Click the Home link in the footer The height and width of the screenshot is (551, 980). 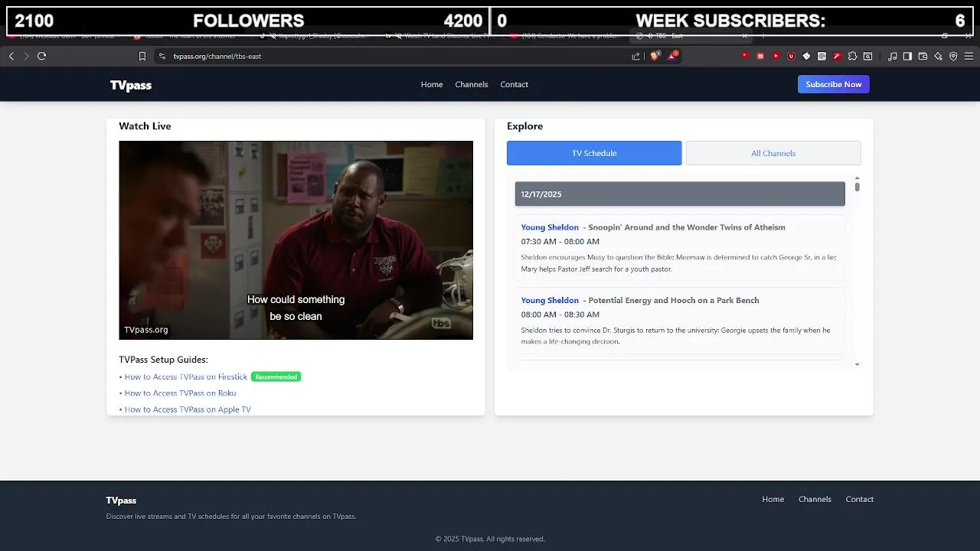click(773, 499)
